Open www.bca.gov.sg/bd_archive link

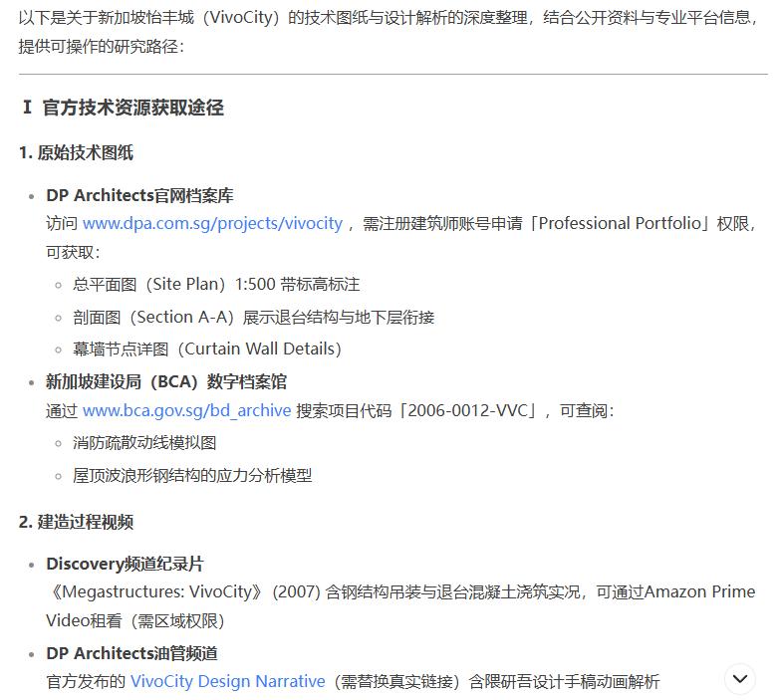[x=186, y=410]
